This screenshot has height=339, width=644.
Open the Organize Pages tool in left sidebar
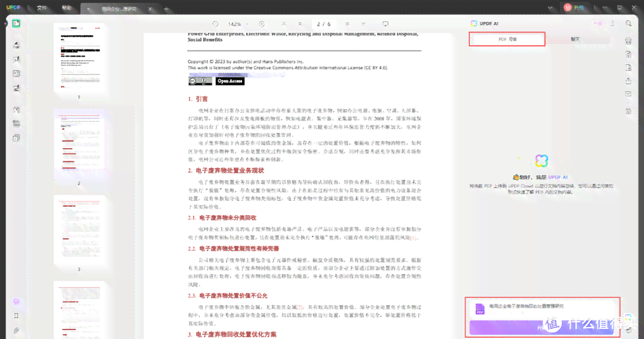pos(16,73)
